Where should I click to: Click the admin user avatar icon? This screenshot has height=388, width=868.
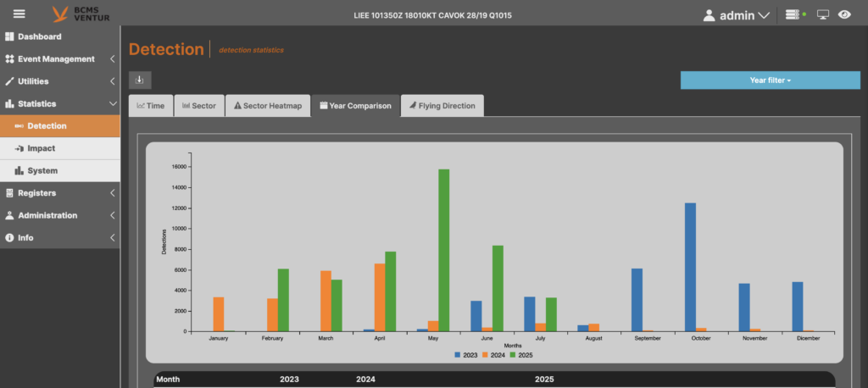click(709, 15)
